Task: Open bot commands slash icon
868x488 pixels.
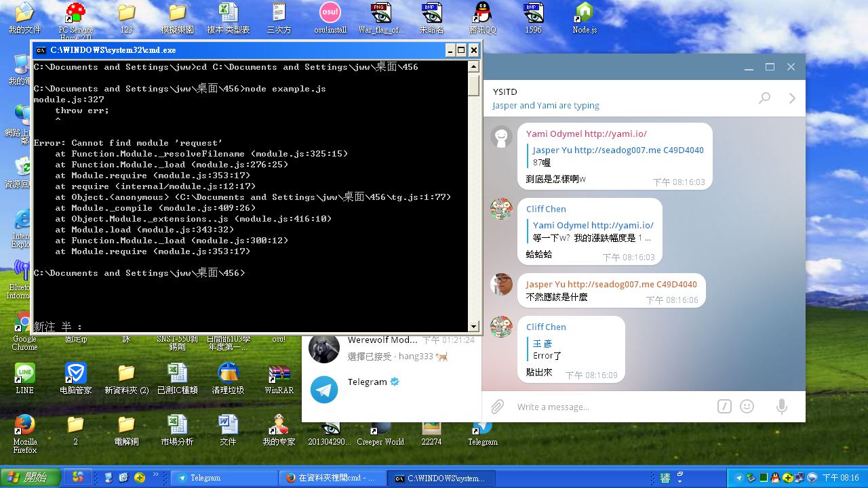Action: click(x=724, y=407)
